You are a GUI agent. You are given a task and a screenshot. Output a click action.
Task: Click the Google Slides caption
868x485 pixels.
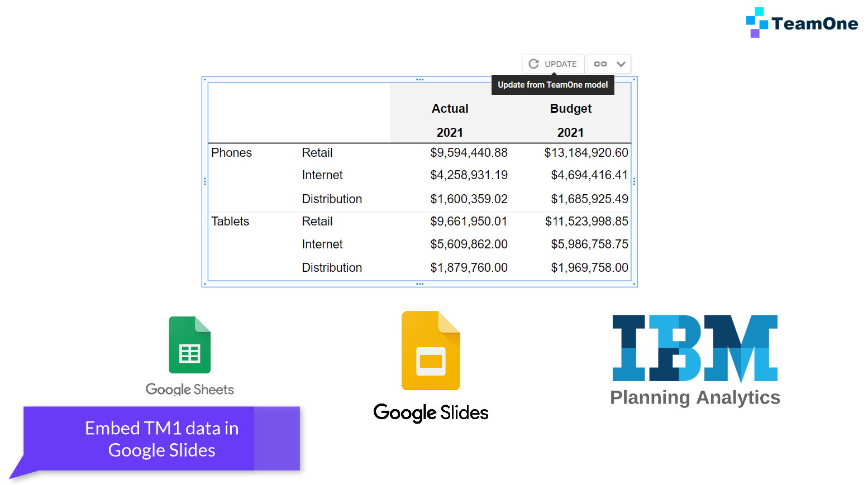click(431, 413)
